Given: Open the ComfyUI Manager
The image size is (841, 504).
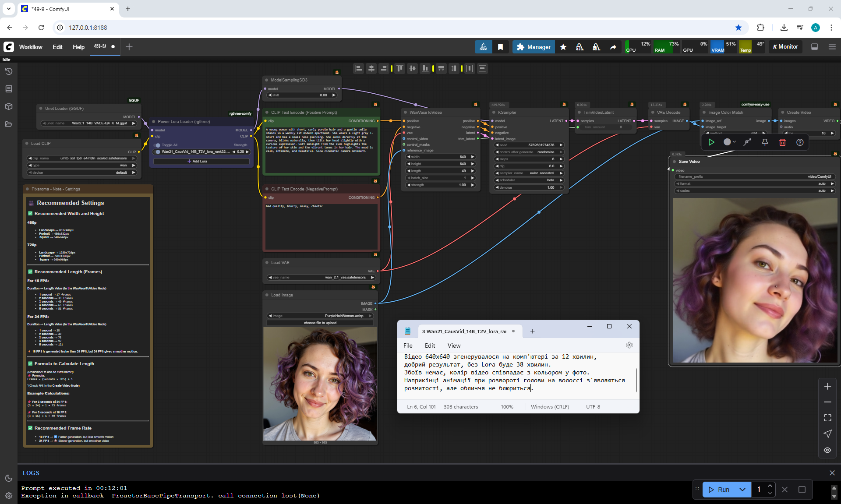Looking at the screenshot, I should [534, 47].
